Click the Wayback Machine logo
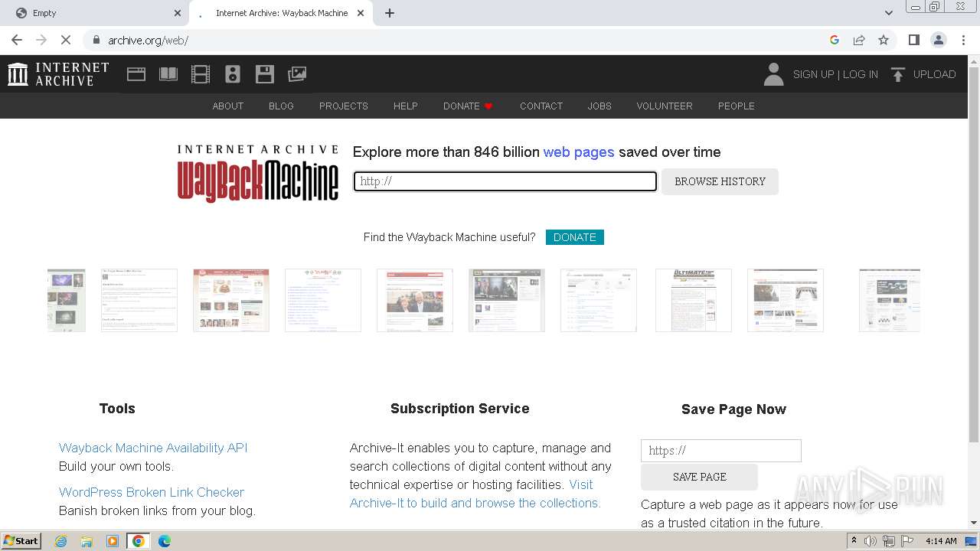980x551 pixels. (258, 173)
